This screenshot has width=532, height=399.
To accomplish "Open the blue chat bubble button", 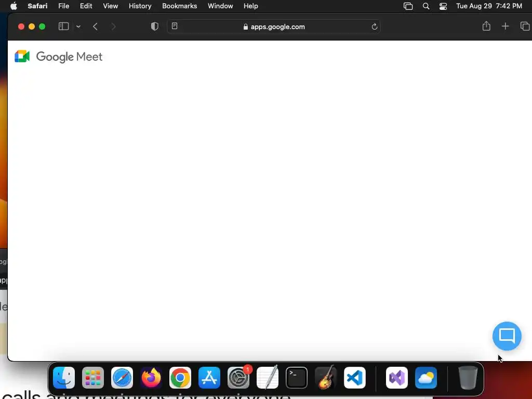I will 507,336.
